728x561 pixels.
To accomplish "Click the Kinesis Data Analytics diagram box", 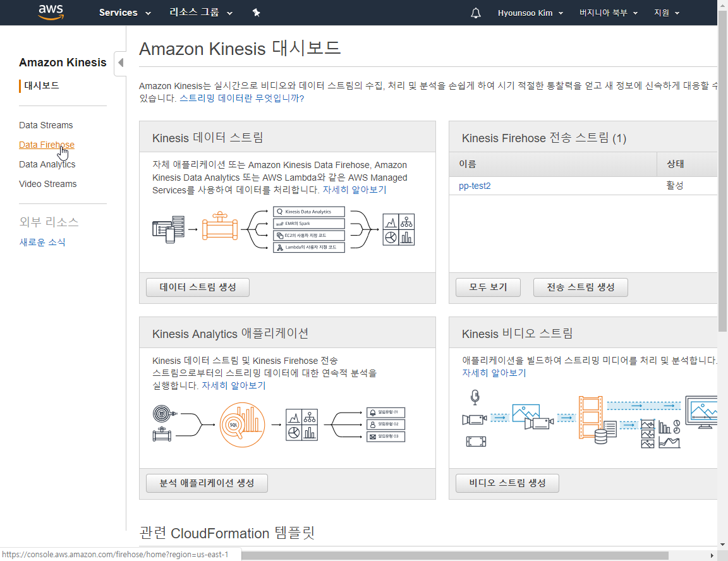I will click(x=309, y=212).
